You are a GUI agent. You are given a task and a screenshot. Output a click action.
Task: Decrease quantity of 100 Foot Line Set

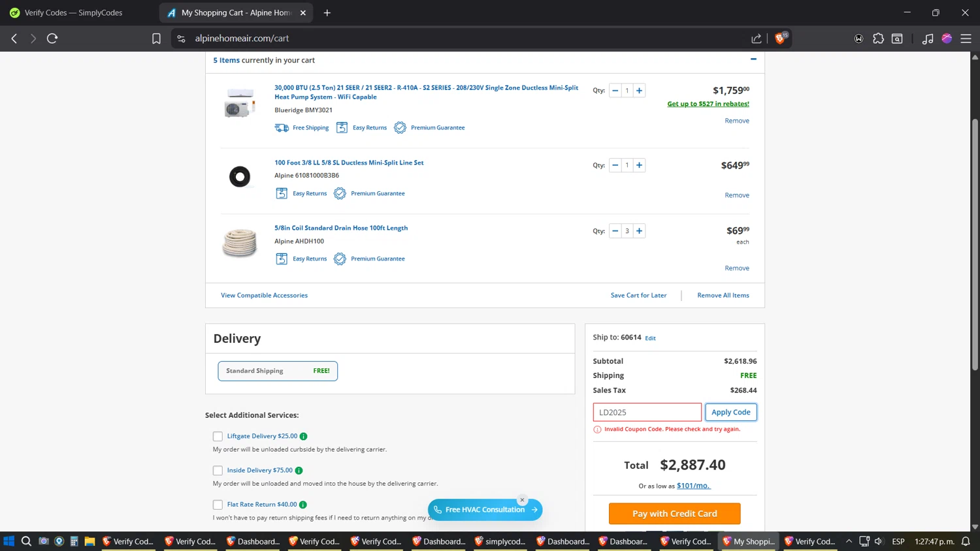tap(615, 165)
